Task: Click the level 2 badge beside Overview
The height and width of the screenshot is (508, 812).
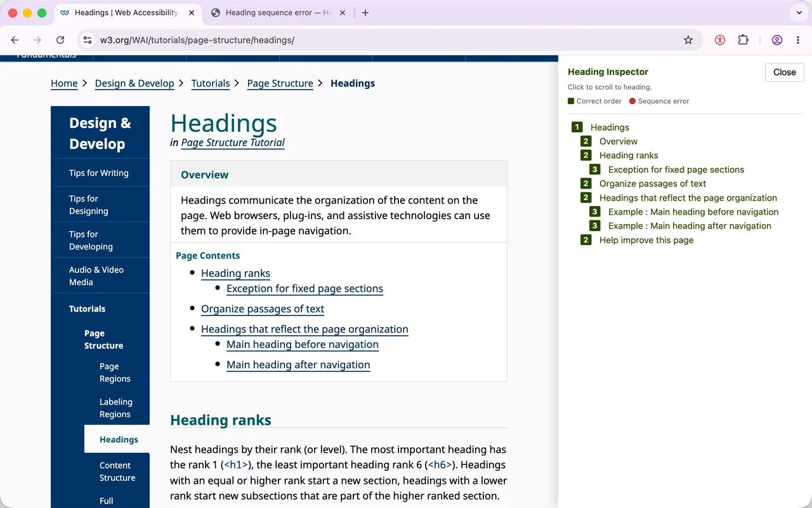Action: pos(586,142)
